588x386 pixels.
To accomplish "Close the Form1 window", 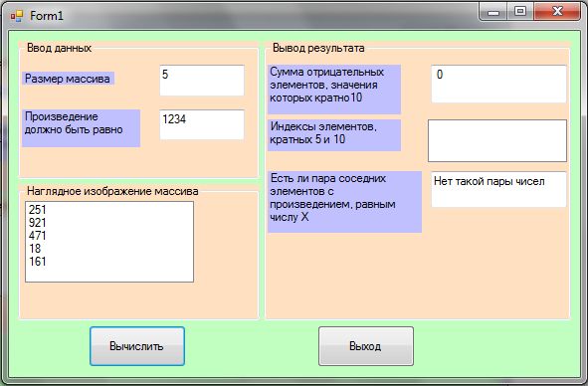I will tap(557, 12).
